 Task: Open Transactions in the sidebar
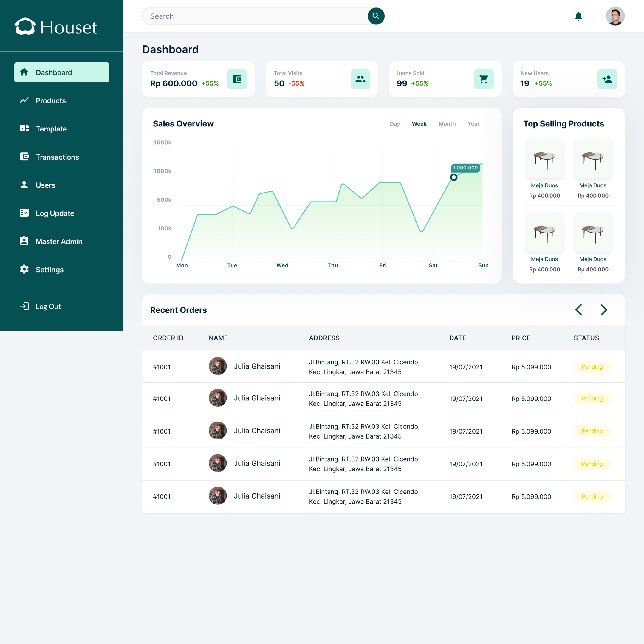coord(57,157)
